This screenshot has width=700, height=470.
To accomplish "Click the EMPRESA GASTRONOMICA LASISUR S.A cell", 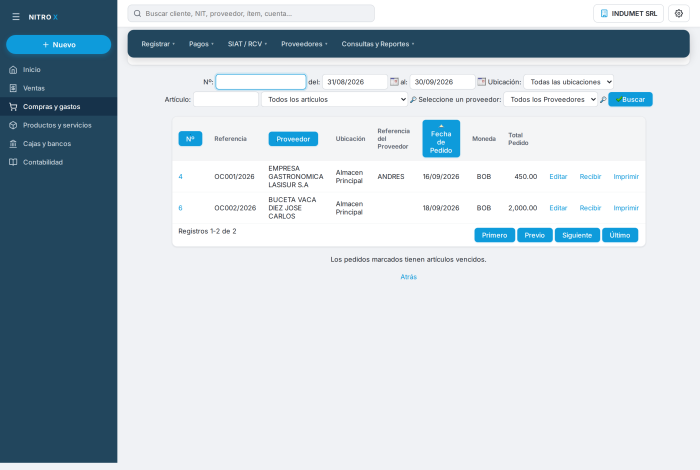I will click(296, 177).
